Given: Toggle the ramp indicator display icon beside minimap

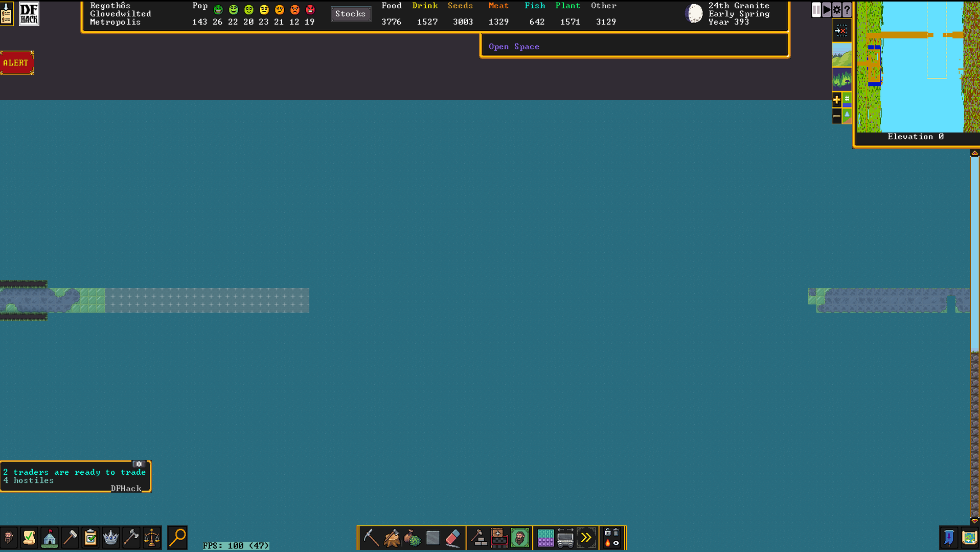Looking at the screenshot, I should pos(847,116).
